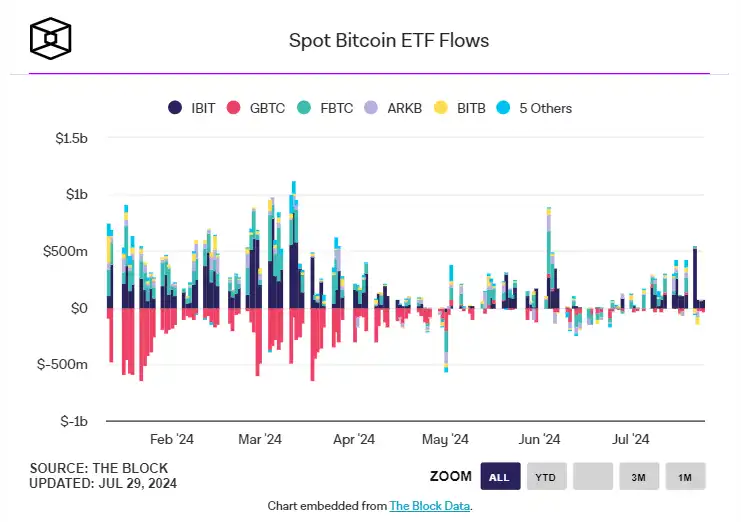Select the YTD zoom range

545,477
